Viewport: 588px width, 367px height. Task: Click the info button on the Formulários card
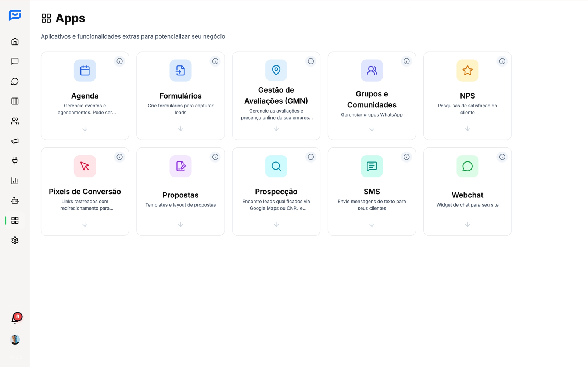(215, 61)
